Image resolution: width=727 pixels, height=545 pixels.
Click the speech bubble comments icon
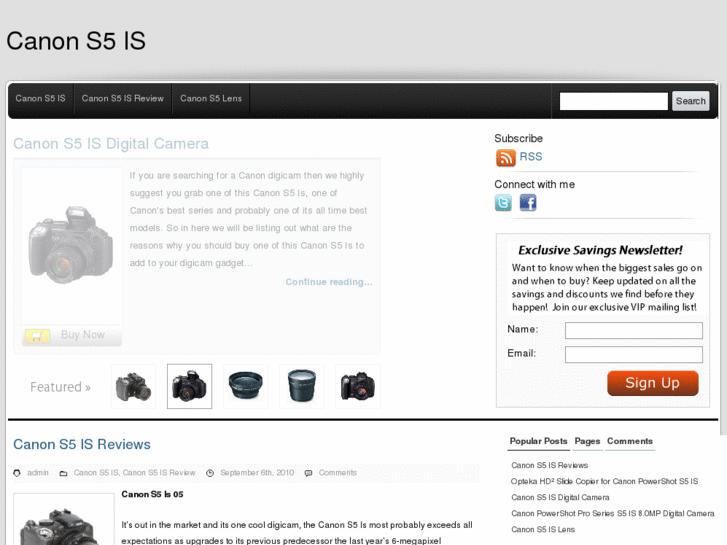click(308, 473)
